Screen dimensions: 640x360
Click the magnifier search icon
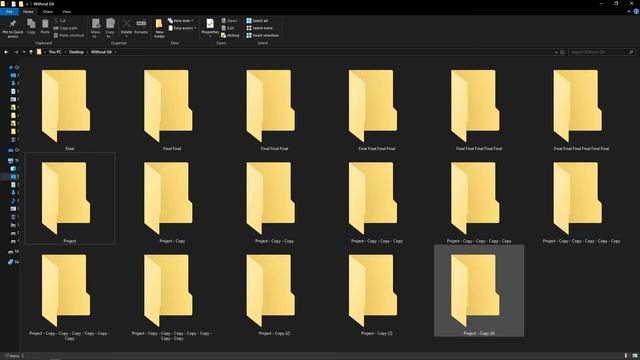(631, 52)
